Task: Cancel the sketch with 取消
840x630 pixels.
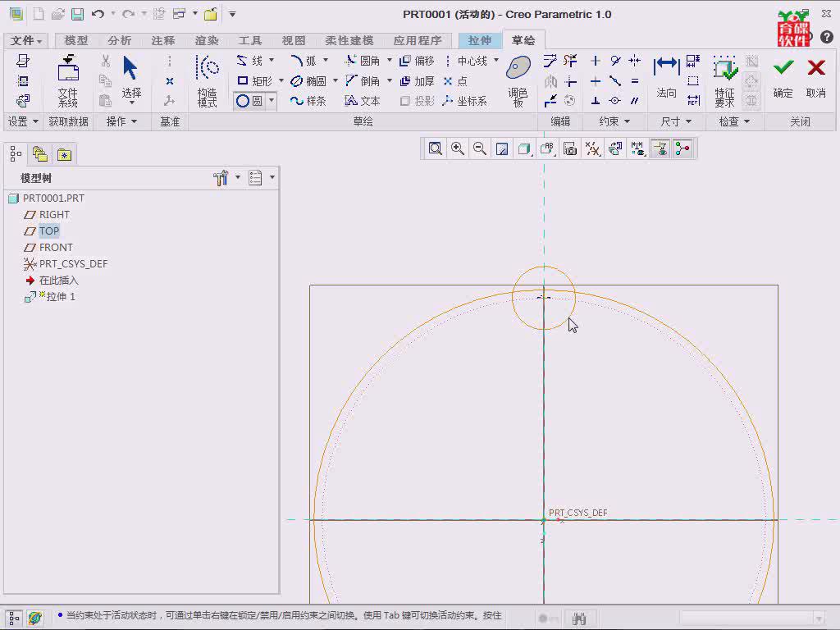Action: pyautogui.click(x=816, y=78)
